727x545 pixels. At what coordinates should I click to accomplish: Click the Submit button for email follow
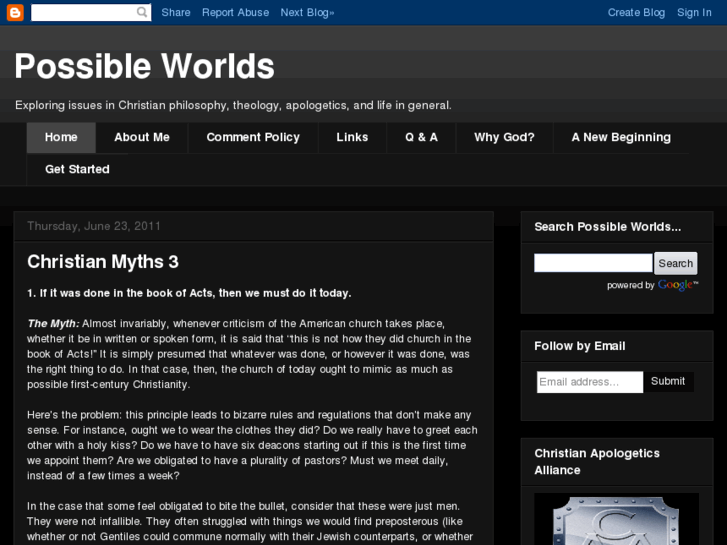point(668,381)
